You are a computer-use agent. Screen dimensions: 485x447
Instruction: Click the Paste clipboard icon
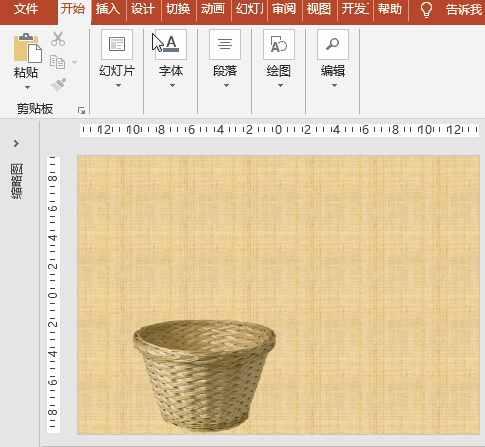[28, 48]
